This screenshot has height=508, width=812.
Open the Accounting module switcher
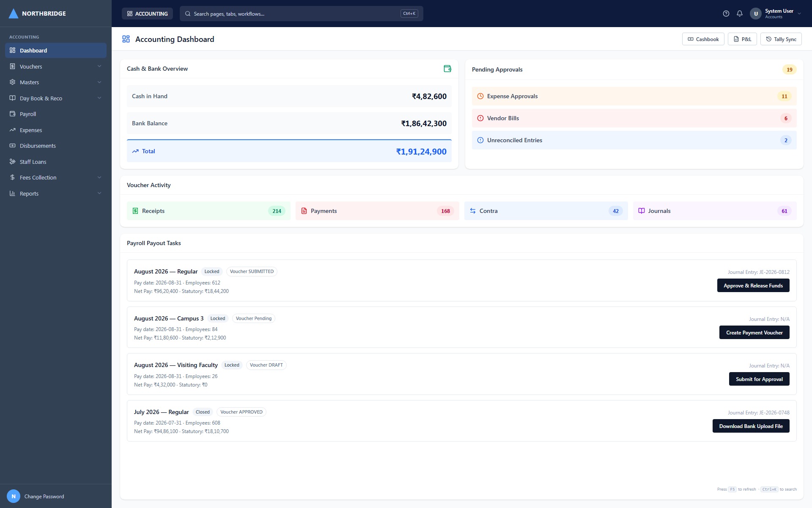pos(147,14)
